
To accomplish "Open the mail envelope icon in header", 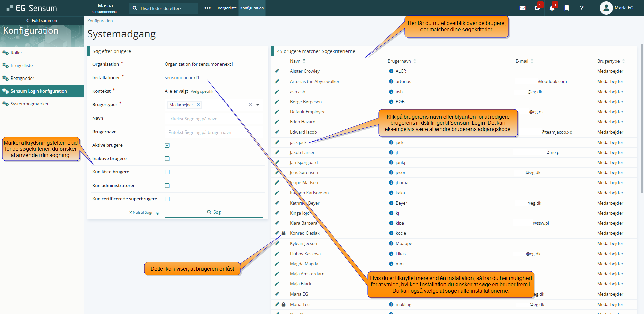I will [x=522, y=8].
